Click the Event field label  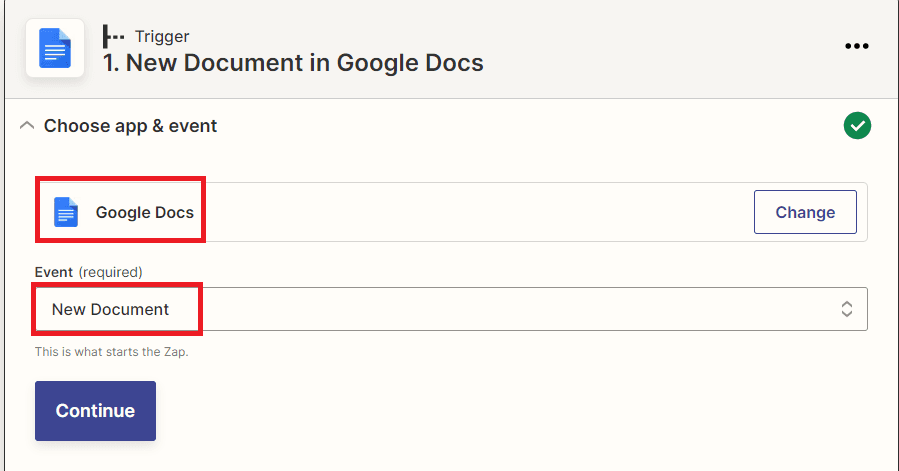coord(53,272)
